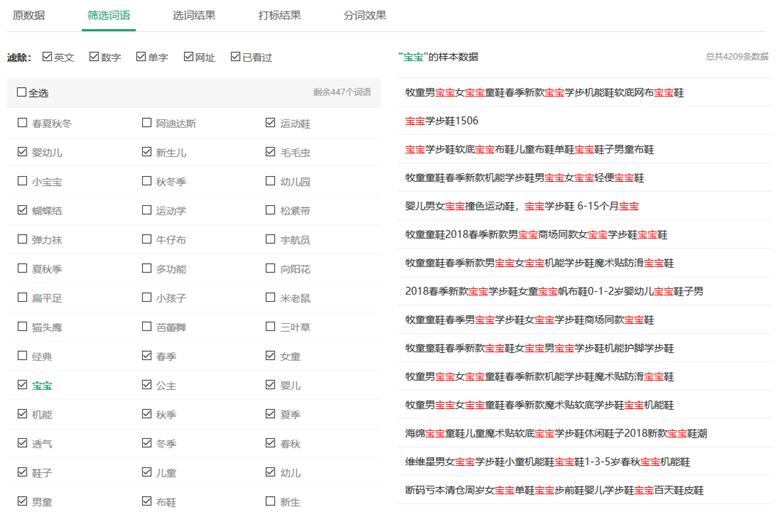Check the 牛仔布 word checkbox

click(146, 239)
